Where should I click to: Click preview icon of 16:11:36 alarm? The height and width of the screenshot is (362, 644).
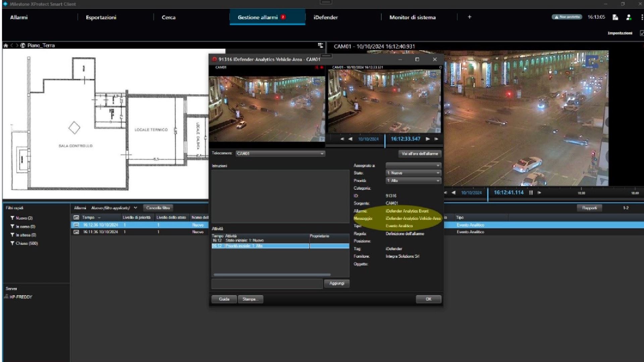76,232
